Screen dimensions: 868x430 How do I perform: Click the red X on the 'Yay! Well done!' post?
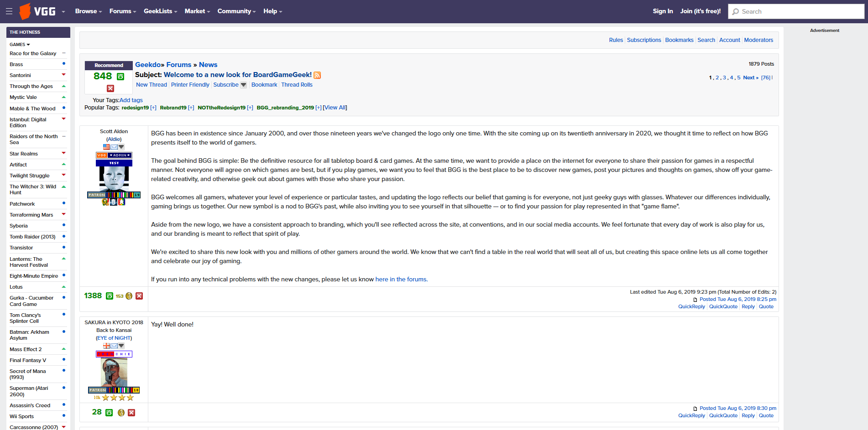131,413
